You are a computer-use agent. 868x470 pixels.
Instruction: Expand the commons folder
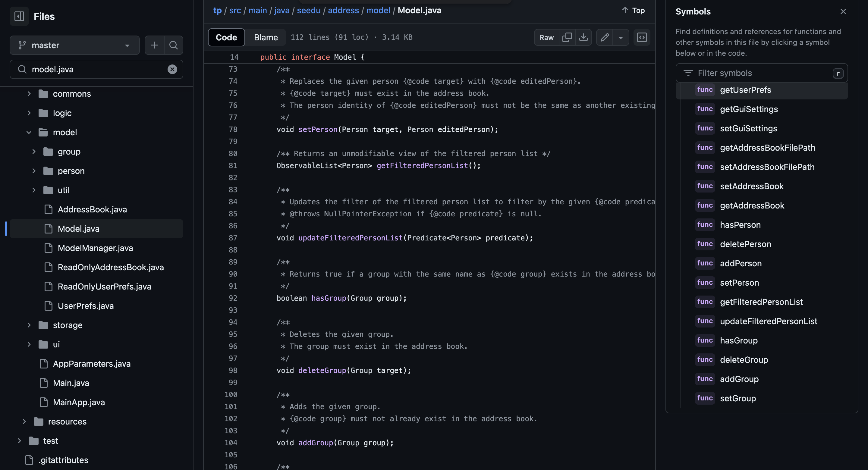click(29, 94)
